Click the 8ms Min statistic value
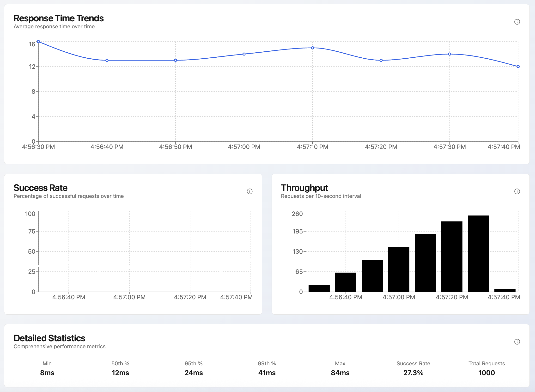The width and height of the screenshot is (535, 392). pos(47,373)
